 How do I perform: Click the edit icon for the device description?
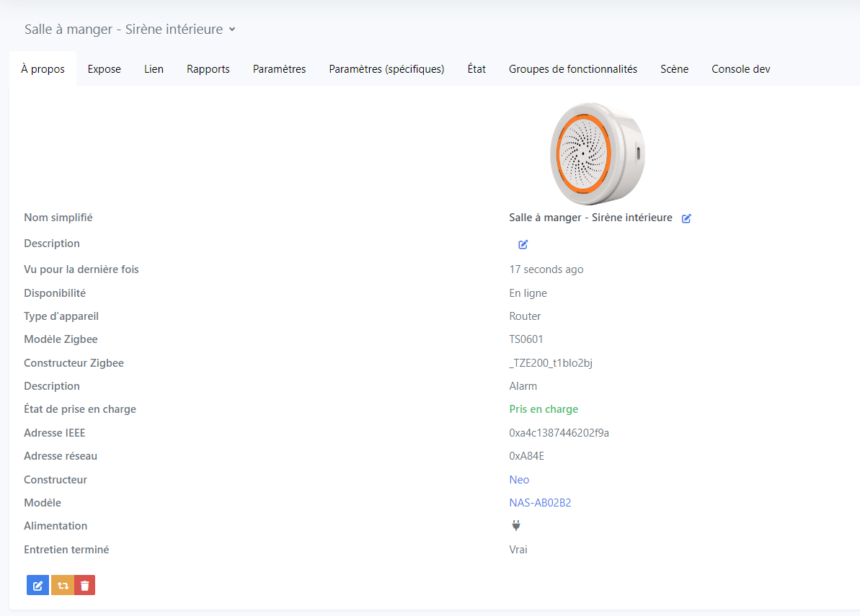coord(523,244)
